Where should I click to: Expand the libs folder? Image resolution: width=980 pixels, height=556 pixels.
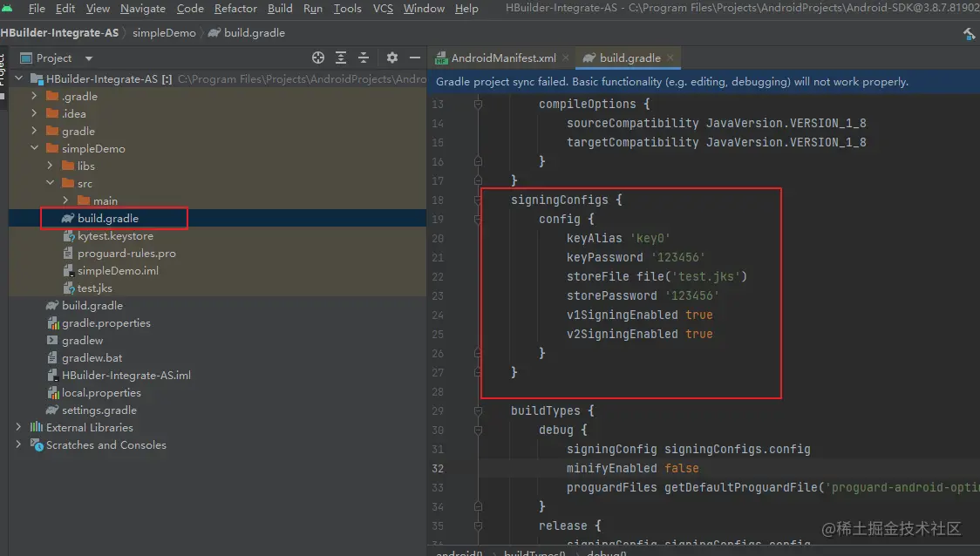(x=50, y=166)
